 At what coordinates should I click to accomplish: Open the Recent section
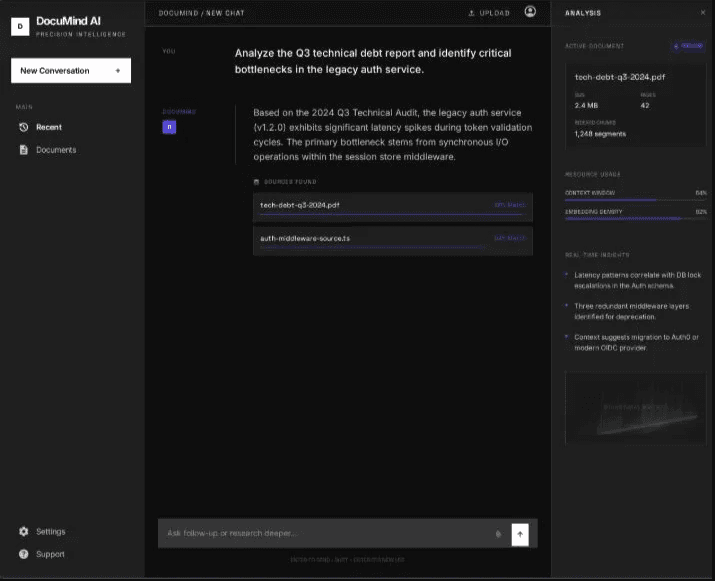[x=49, y=127]
